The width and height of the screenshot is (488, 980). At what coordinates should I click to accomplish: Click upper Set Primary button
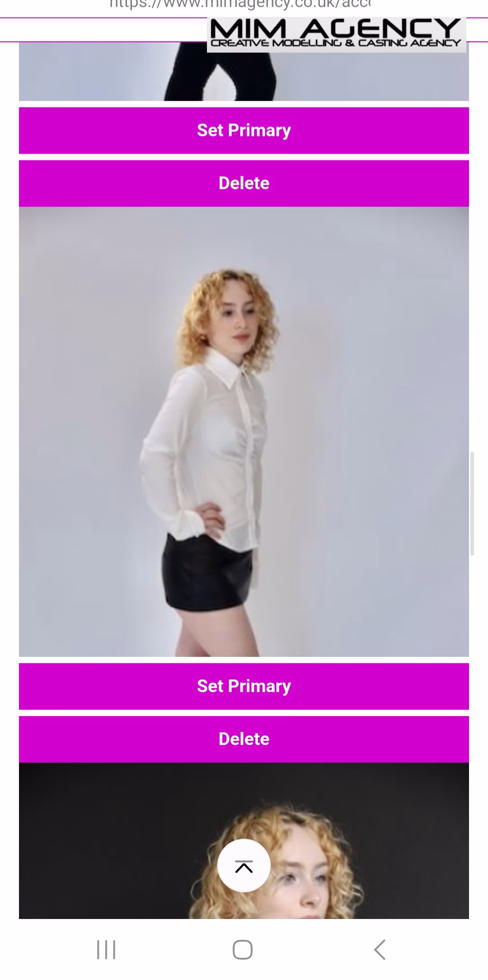[x=244, y=131]
